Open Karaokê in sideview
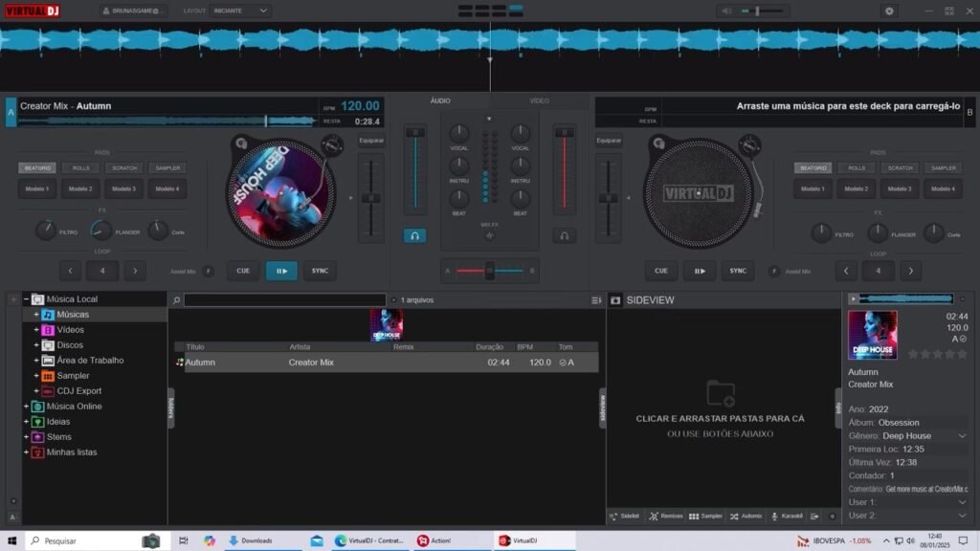The image size is (980, 551). click(x=787, y=517)
